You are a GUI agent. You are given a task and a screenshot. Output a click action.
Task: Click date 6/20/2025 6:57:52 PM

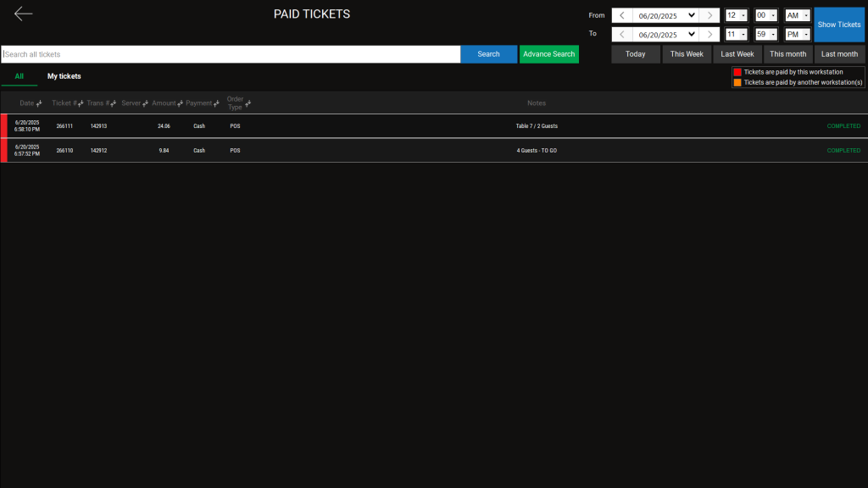(x=27, y=151)
